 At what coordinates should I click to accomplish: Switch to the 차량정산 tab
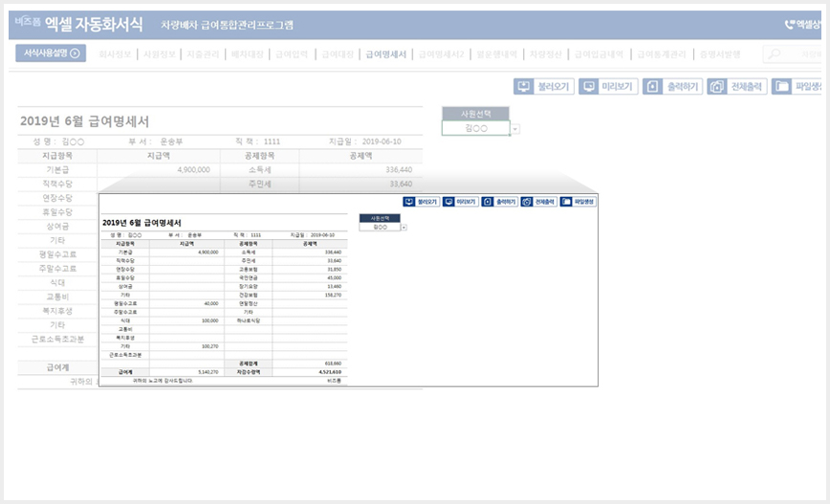(546, 54)
